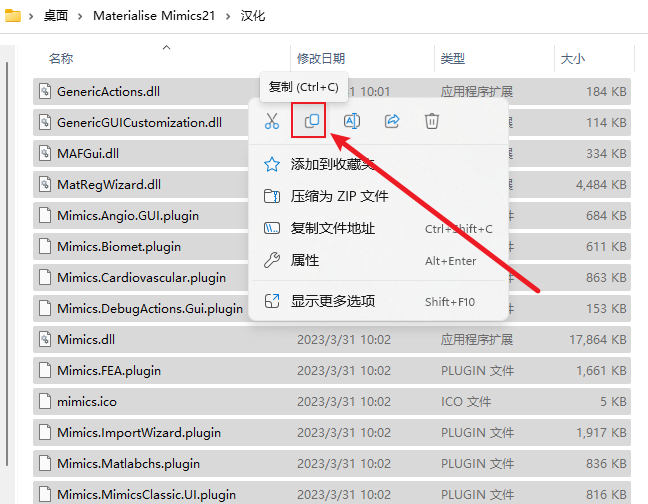Click the 17,864 KB size cell
Viewport: 648px width, 504px height.
coord(598,340)
